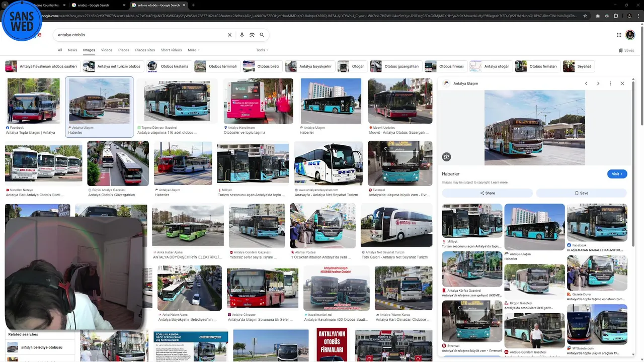Open the Google apps grid

(x=619, y=35)
